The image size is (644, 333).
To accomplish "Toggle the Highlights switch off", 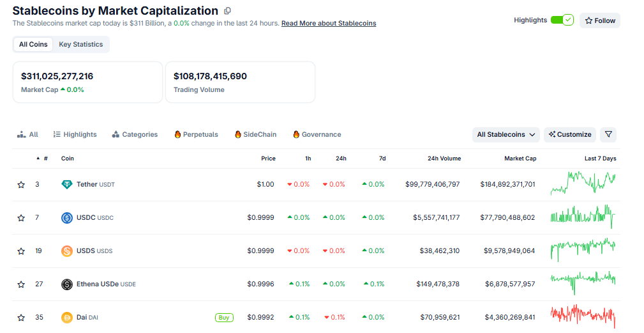I will point(562,20).
